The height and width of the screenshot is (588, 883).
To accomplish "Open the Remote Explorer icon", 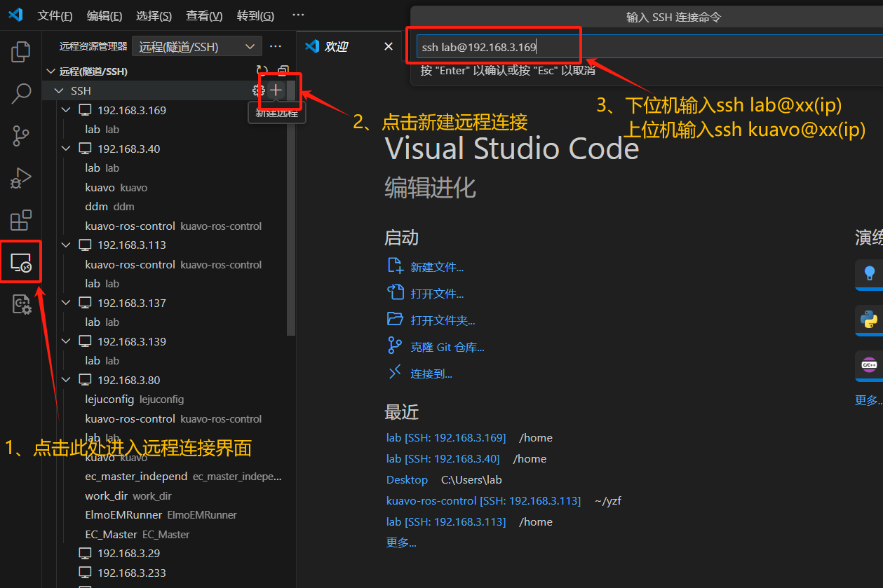I will pyautogui.click(x=21, y=264).
